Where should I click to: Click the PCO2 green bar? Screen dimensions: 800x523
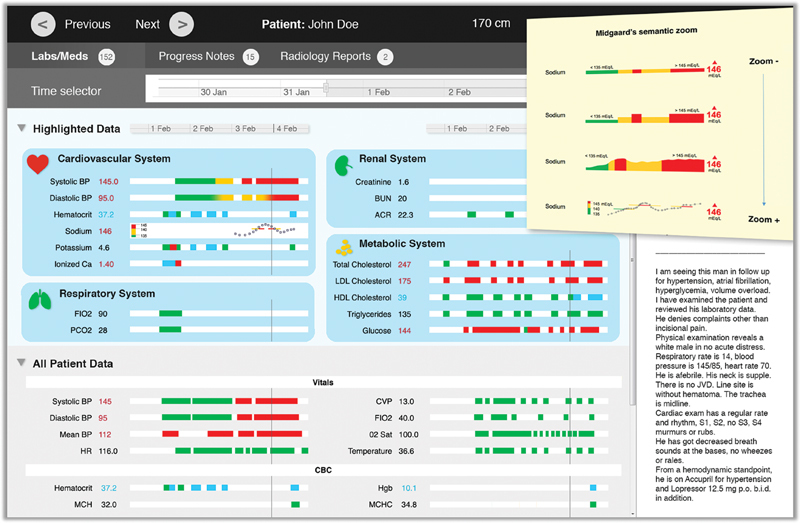pos(170,330)
